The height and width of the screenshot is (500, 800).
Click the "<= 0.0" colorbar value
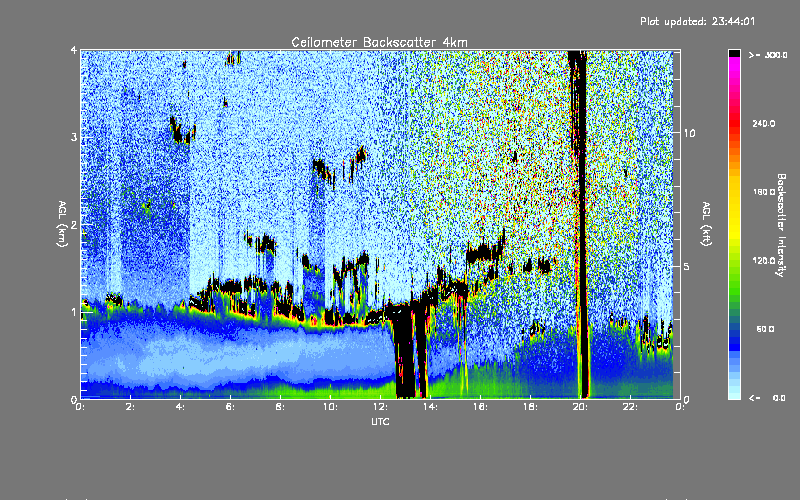point(767,397)
